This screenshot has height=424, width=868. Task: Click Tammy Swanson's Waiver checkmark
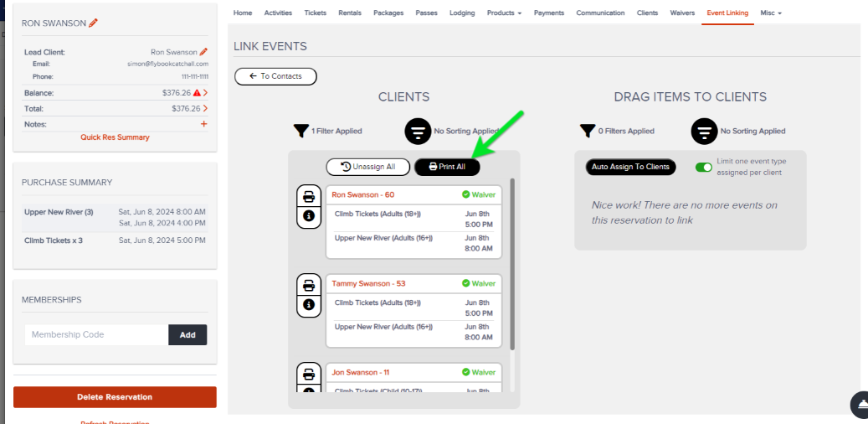(x=465, y=283)
